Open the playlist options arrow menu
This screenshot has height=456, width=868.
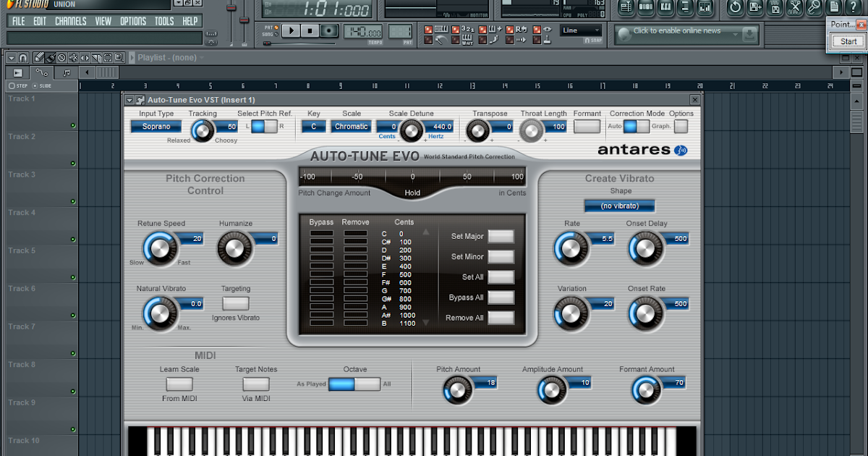coord(12,57)
